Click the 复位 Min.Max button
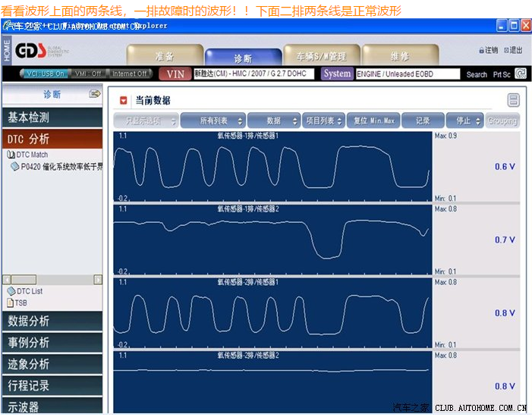 [x=373, y=121]
